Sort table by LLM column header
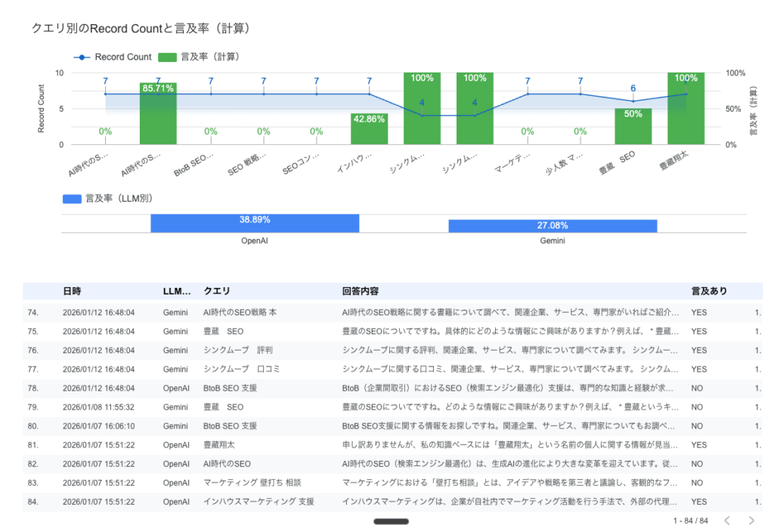The height and width of the screenshot is (532, 774). click(178, 291)
